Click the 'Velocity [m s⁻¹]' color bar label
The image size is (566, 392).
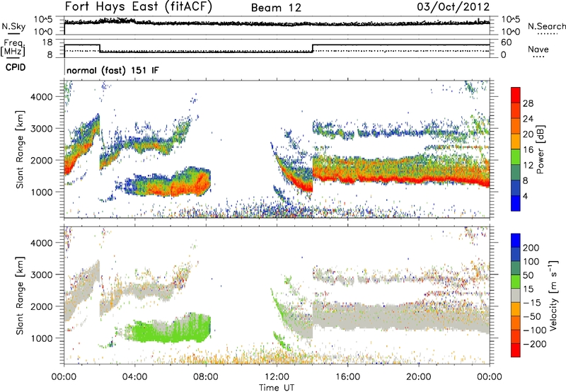(x=554, y=295)
